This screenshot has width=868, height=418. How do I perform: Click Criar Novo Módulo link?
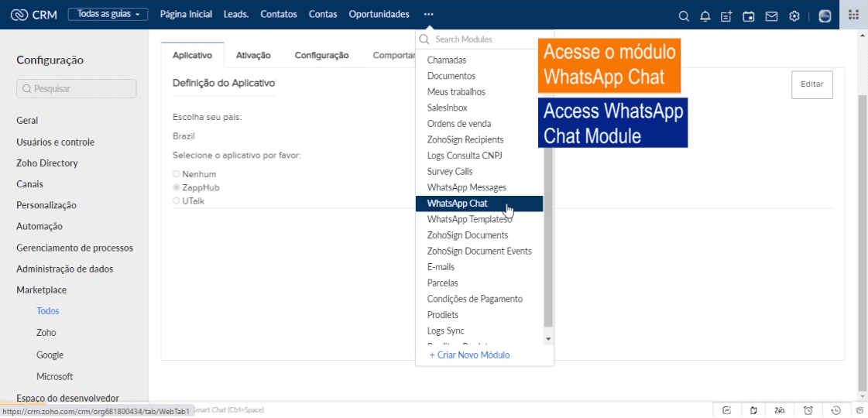pyautogui.click(x=469, y=355)
